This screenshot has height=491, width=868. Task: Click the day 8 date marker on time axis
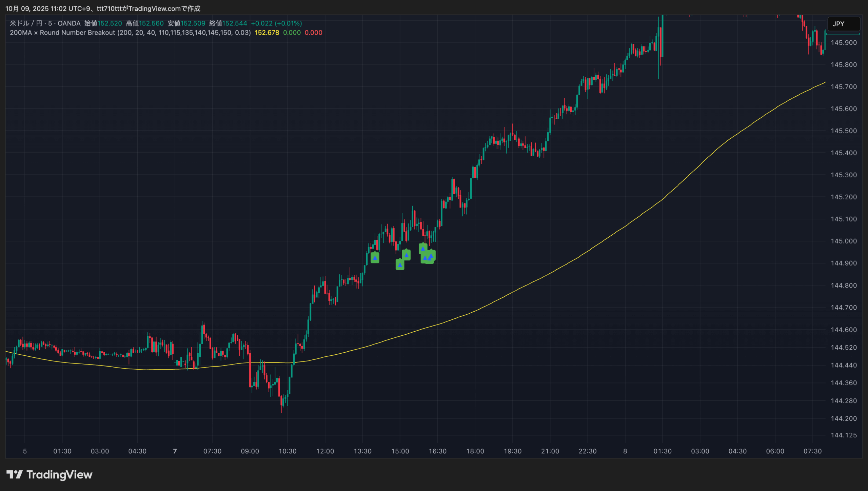pos(625,451)
